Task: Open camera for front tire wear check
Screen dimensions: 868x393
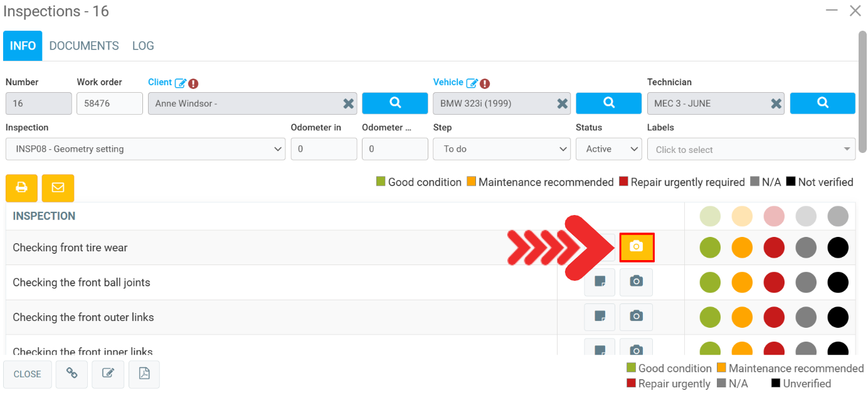Action: coord(637,247)
